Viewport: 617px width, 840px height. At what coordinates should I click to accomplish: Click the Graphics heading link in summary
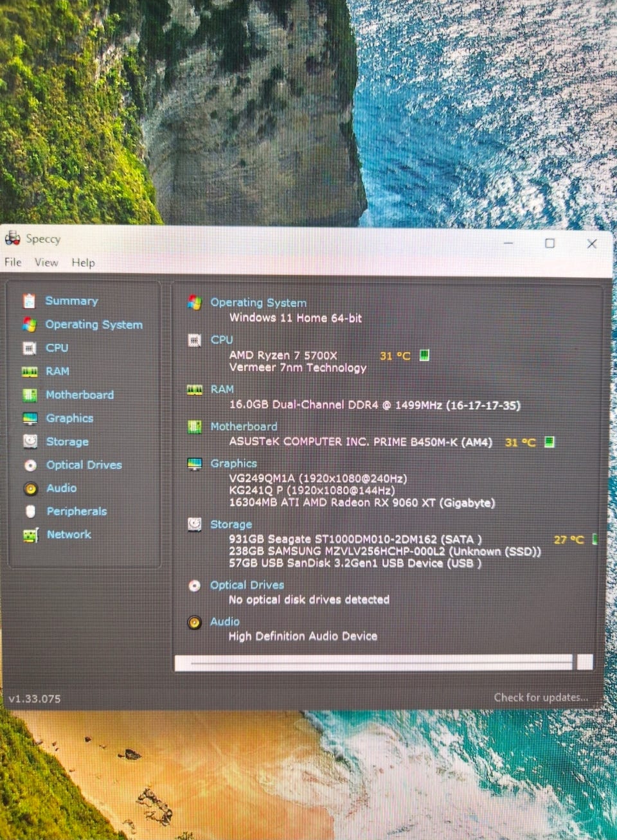233,463
